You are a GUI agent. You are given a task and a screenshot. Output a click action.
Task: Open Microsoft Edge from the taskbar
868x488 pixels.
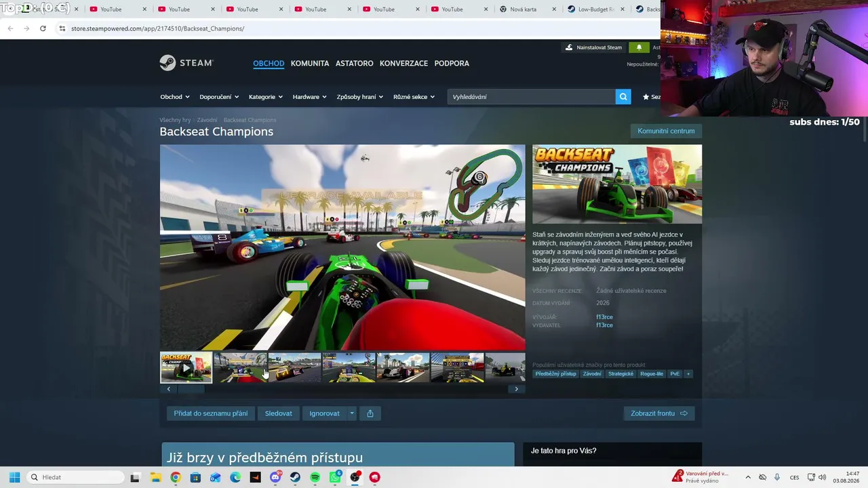[x=235, y=477]
